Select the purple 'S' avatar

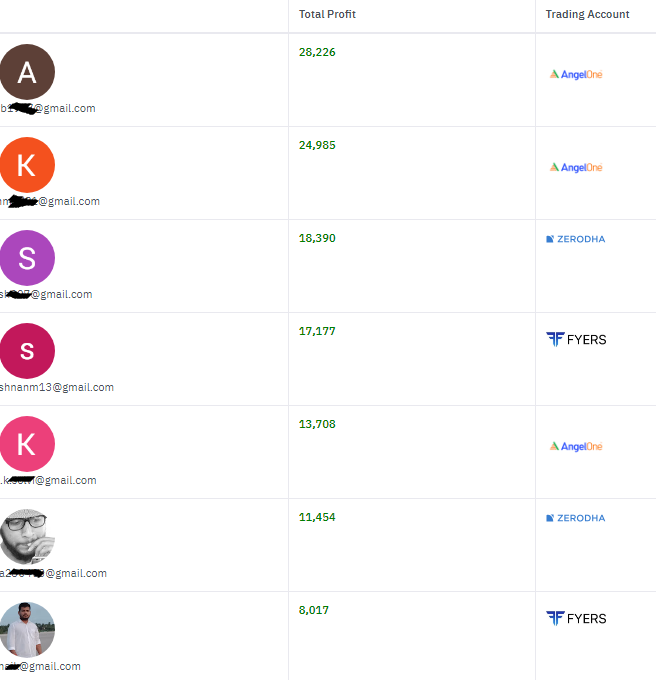(x=27, y=258)
